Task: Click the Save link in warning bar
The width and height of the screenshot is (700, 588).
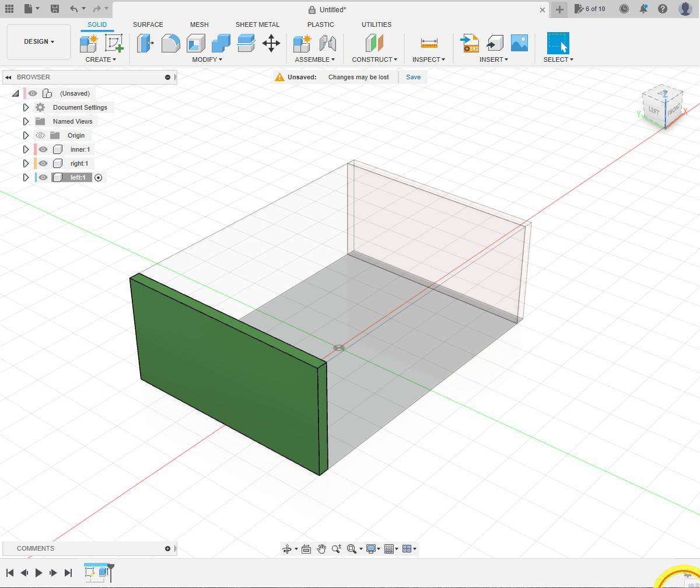Action: pos(413,77)
